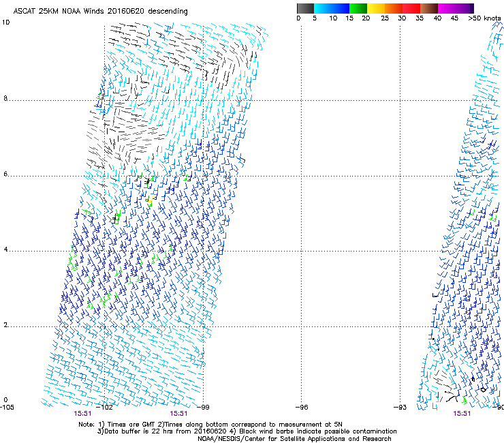
Task: Click the '>50 knots' legend label
Action: (x=484, y=18)
